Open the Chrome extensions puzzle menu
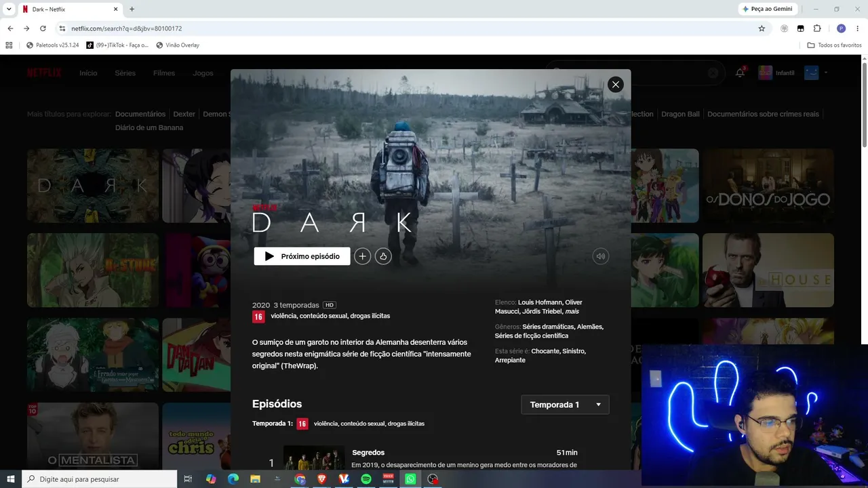Viewport: 868px width, 488px height. pos(816,28)
